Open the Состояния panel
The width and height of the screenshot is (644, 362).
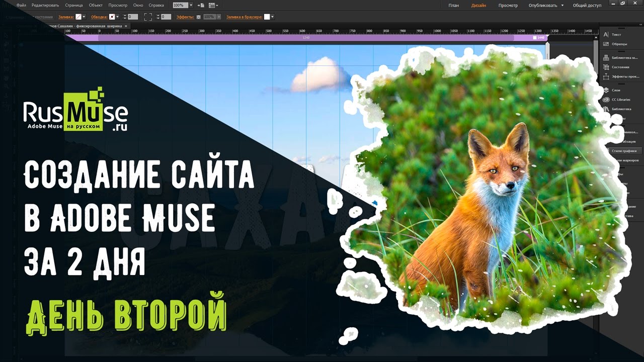(616, 67)
